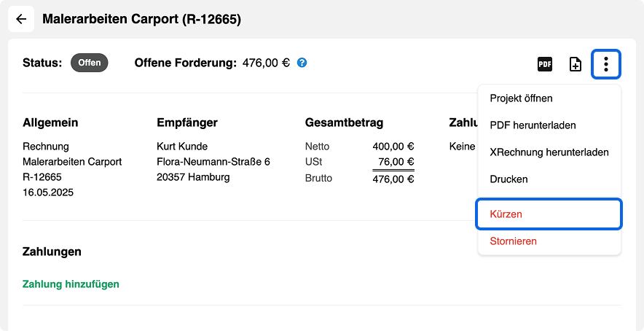Click the new document plus icon
644x331 pixels.
tap(576, 65)
